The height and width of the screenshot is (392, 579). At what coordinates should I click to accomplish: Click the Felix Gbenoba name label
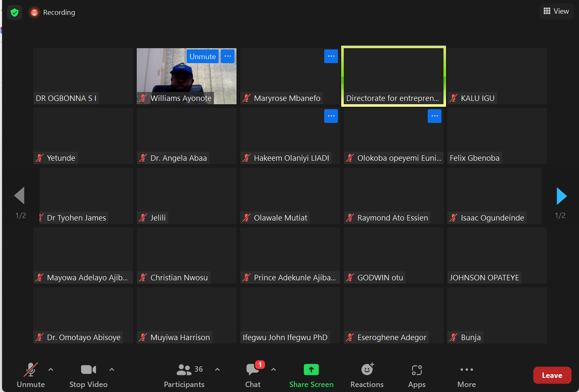pos(475,158)
